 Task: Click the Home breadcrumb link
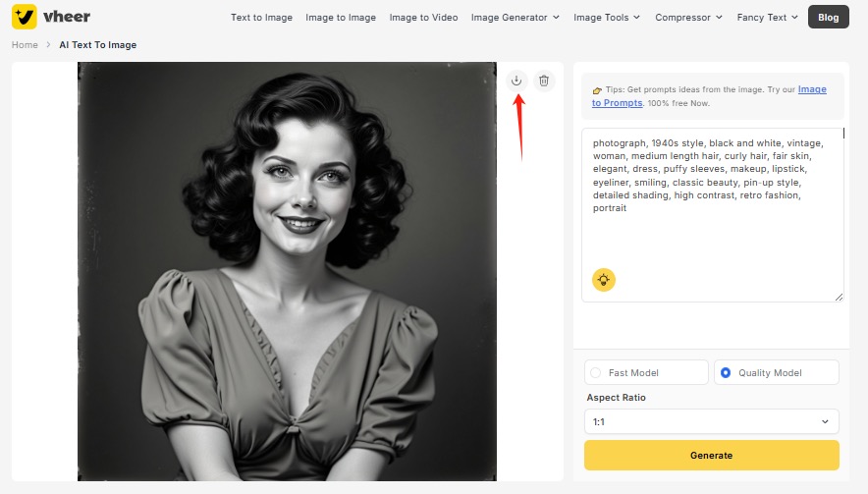coord(25,45)
